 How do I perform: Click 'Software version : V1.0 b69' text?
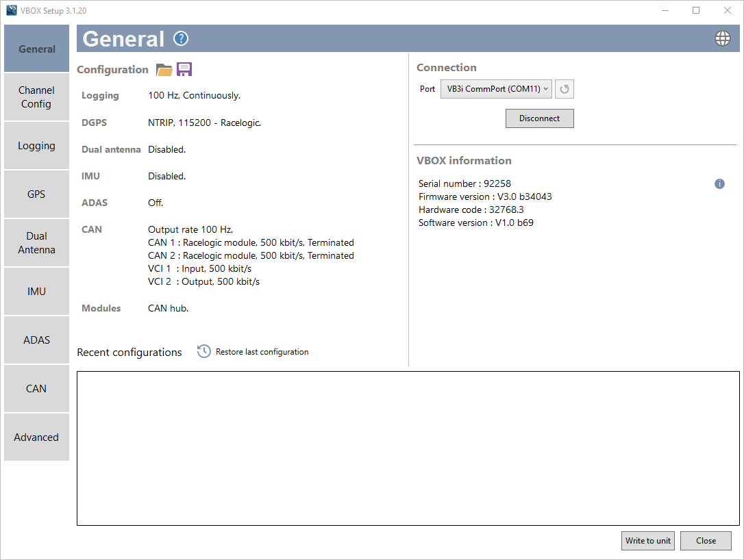pyautogui.click(x=476, y=223)
